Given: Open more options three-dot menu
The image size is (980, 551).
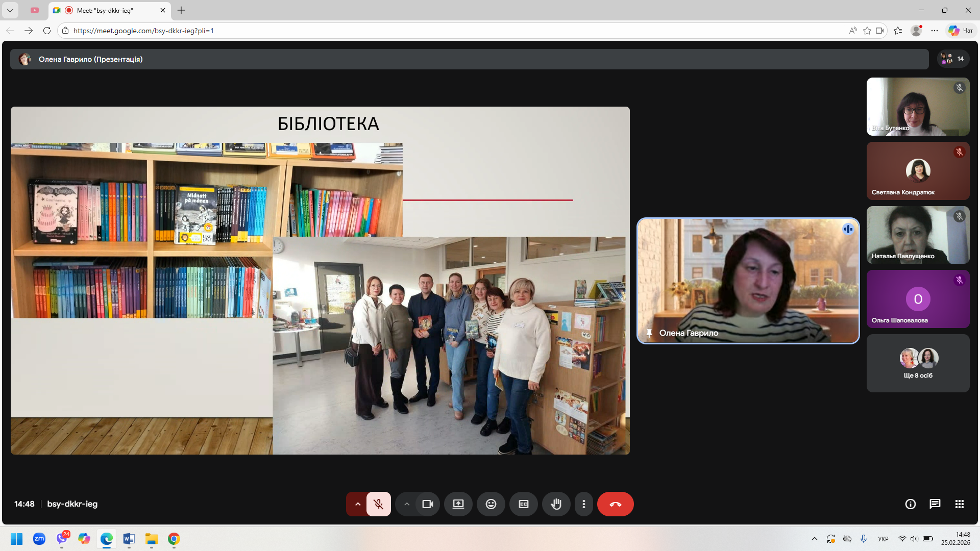Looking at the screenshot, I should point(584,504).
